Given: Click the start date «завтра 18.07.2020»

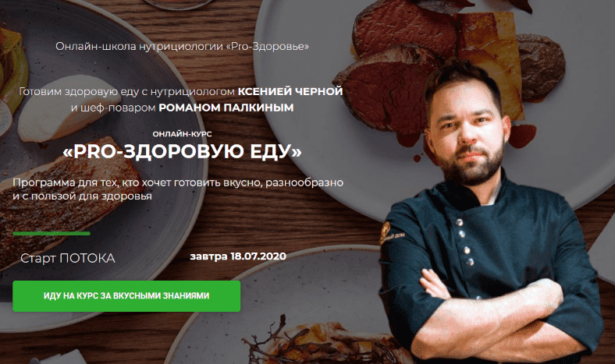Looking at the screenshot, I should click(238, 256).
